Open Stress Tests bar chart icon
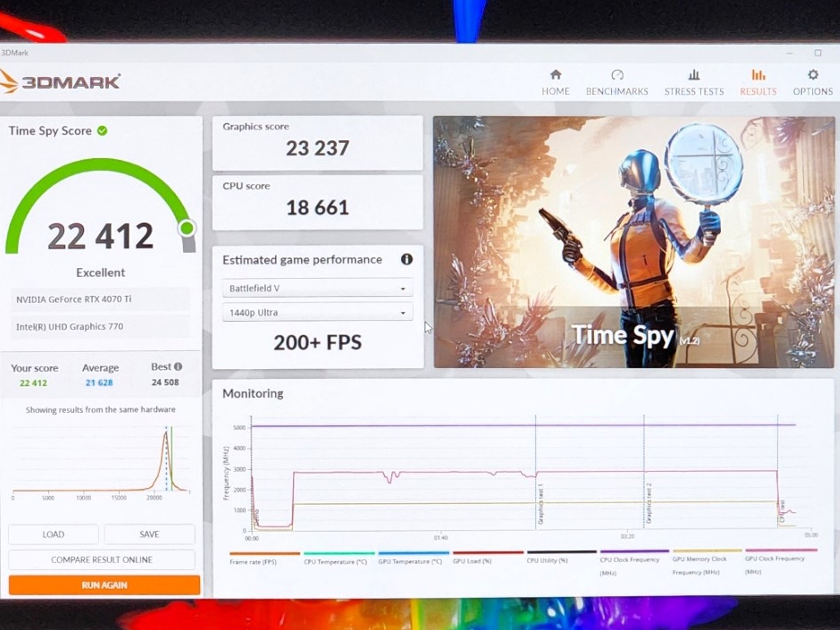 tap(694, 75)
